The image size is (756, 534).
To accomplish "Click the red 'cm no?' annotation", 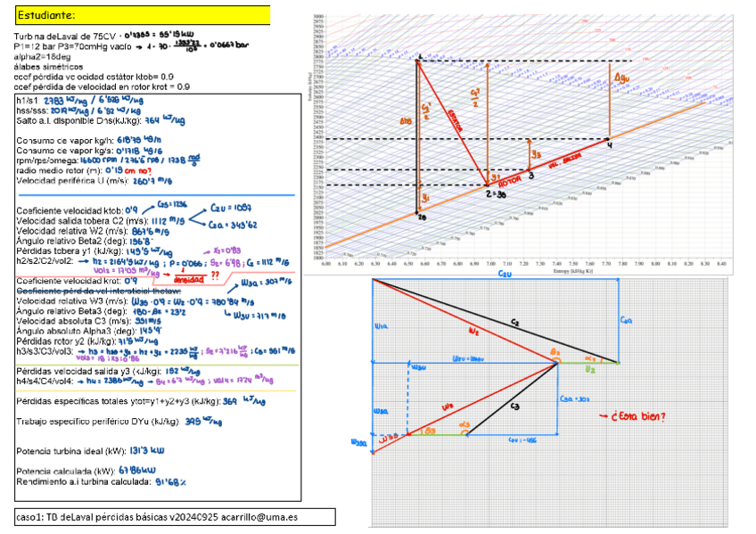I will 138,171.
